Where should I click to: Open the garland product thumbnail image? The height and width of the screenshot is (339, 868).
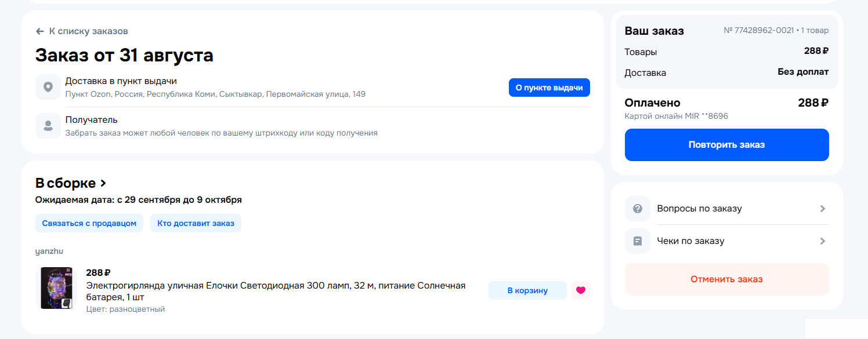pos(56,288)
